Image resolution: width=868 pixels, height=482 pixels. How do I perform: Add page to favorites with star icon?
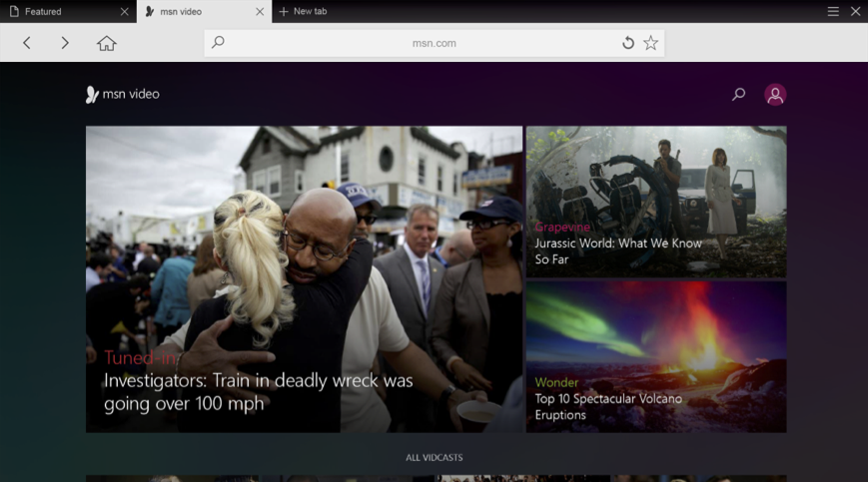coord(651,43)
